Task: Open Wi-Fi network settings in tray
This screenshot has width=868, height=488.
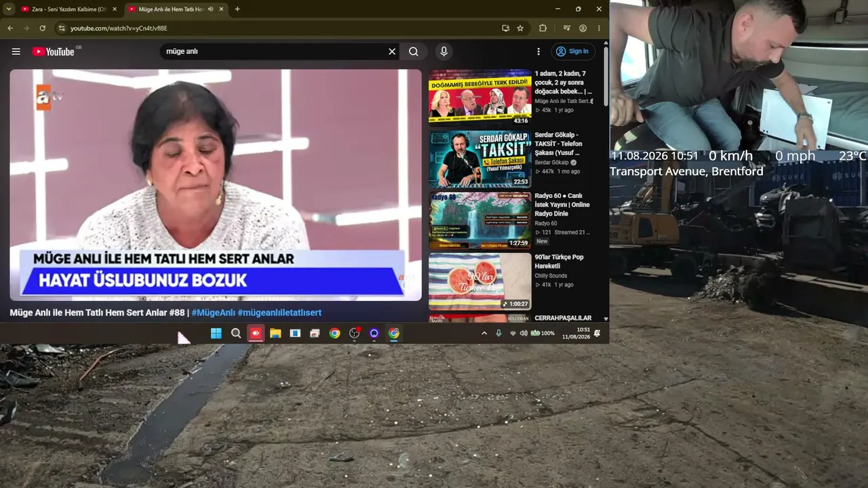Action: [513, 333]
